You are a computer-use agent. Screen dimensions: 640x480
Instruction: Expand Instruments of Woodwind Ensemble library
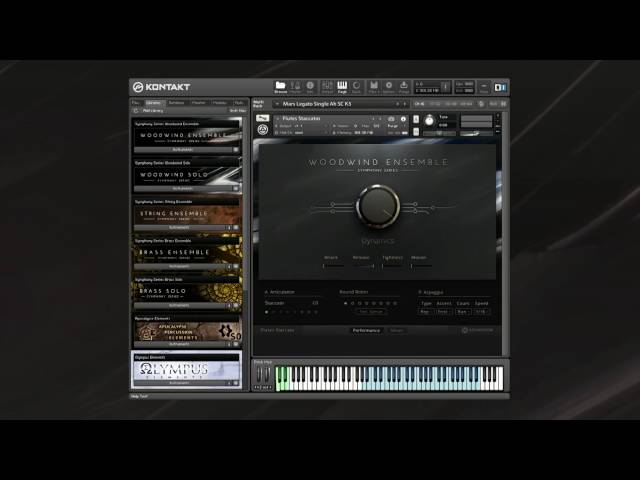(x=183, y=150)
